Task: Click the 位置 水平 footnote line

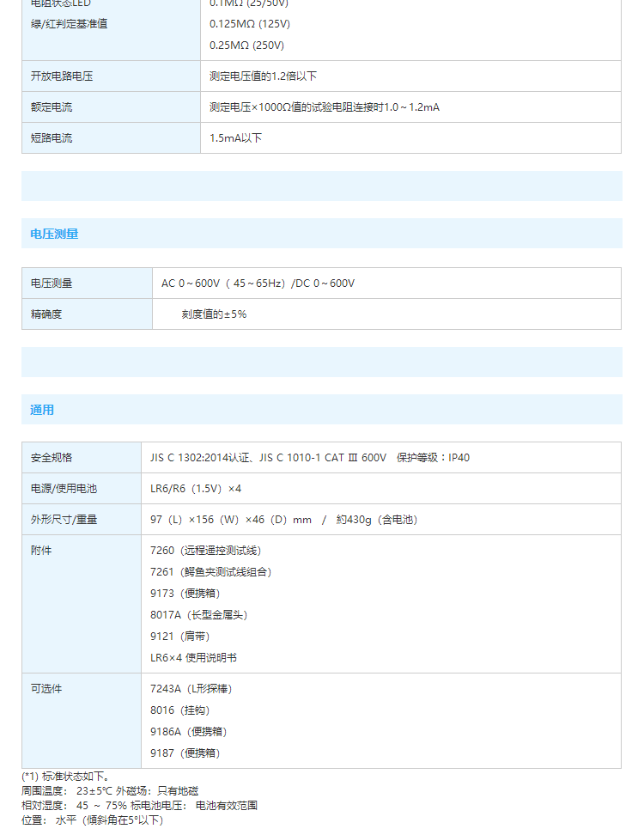Action: point(92,820)
